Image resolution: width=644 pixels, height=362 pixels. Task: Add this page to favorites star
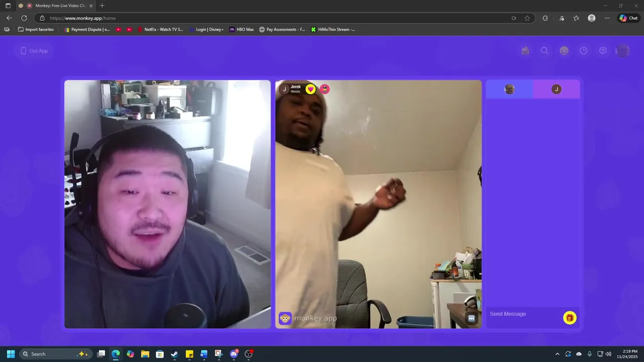coord(527,18)
